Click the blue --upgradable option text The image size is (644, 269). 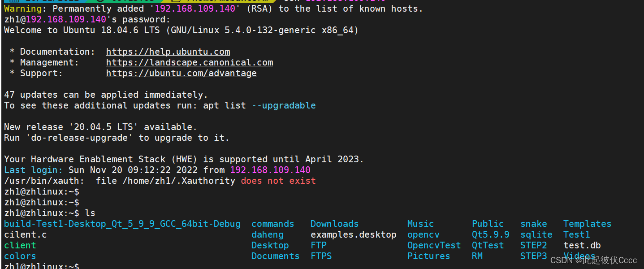click(x=284, y=105)
